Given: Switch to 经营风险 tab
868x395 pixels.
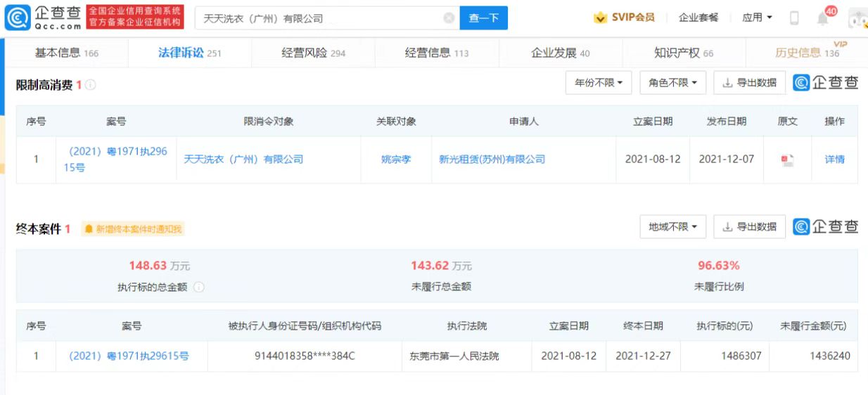Looking at the screenshot, I should tap(313, 53).
